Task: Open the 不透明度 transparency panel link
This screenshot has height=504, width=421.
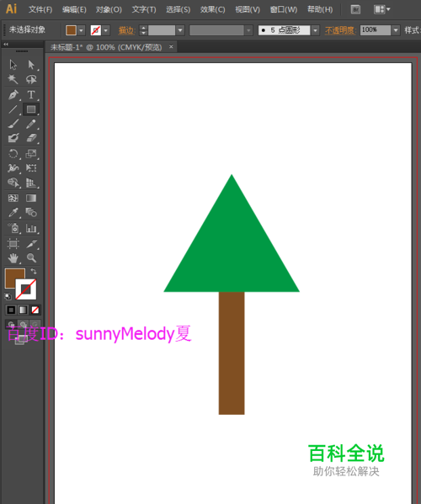Action: tap(340, 30)
